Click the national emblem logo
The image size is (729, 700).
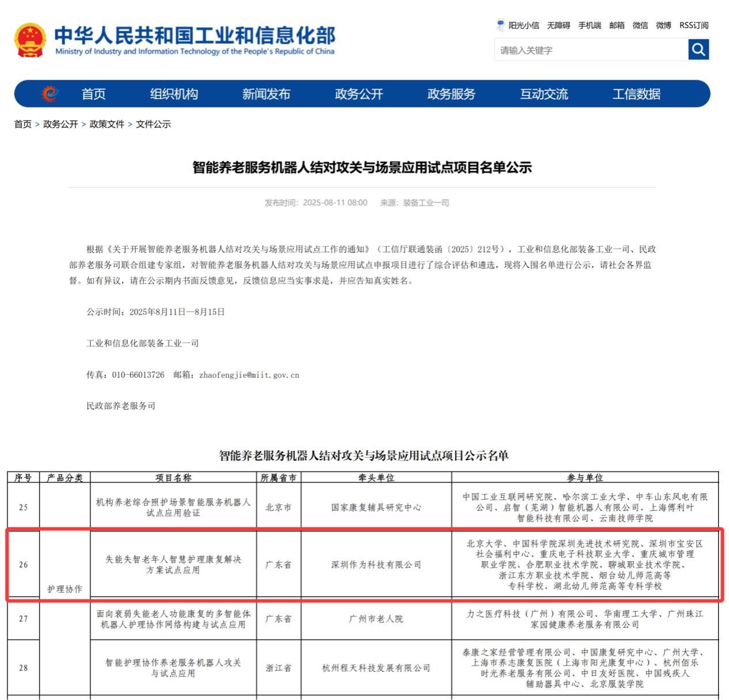coord(30,40)
